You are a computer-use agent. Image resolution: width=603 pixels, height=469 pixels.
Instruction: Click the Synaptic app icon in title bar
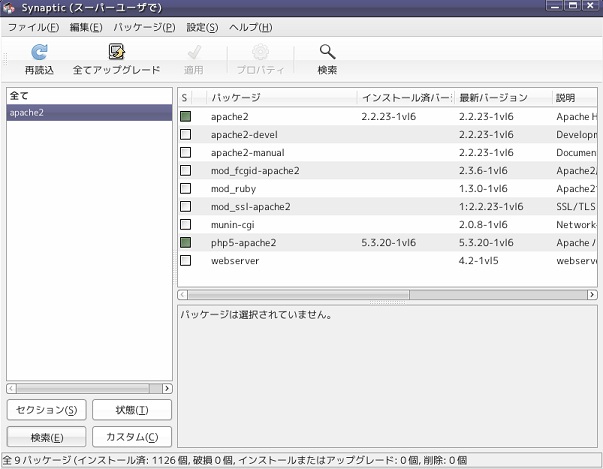coord(8,7)
